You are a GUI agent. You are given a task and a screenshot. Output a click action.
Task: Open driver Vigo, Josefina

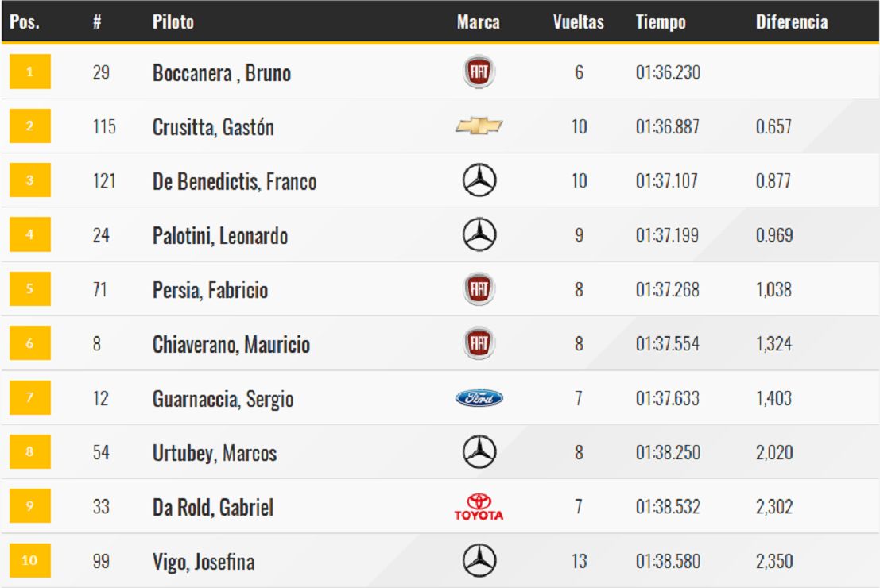click(x=204, y=562)
